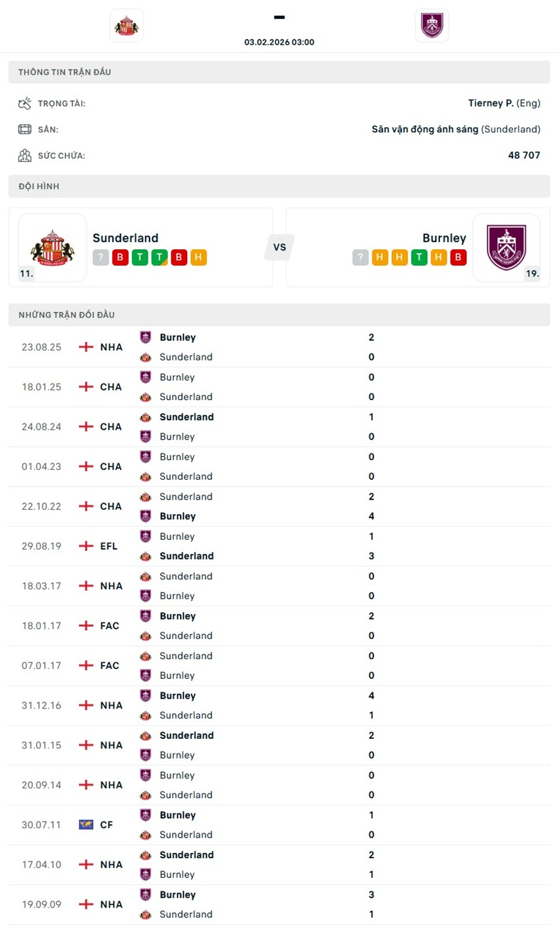Click Burnley's yellow H form badge

pos(379,257)
